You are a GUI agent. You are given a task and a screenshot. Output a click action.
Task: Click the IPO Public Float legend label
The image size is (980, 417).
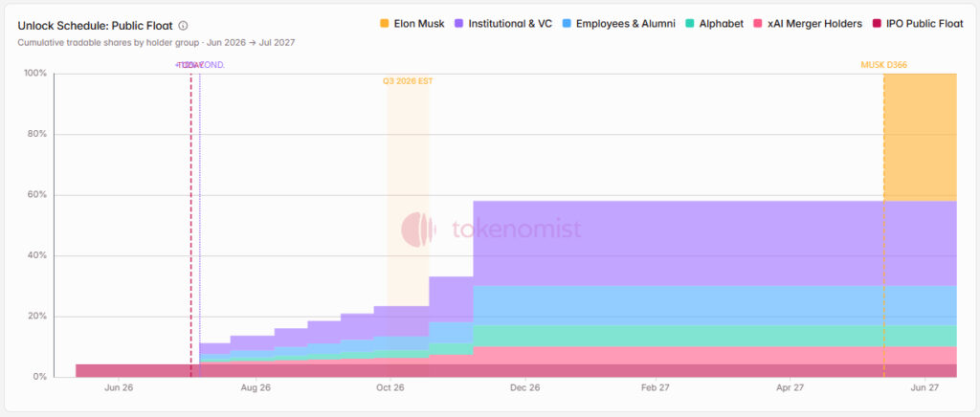[924, 24]
